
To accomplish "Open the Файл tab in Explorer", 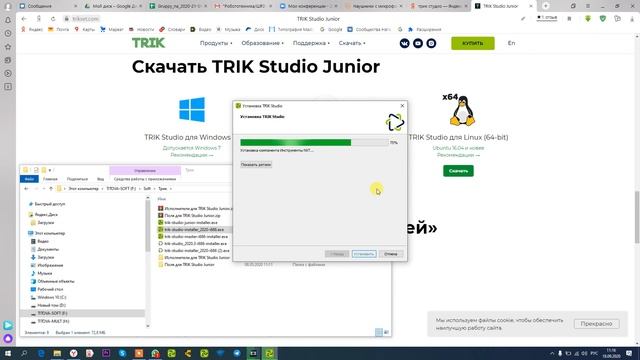I will coord(29,179).
